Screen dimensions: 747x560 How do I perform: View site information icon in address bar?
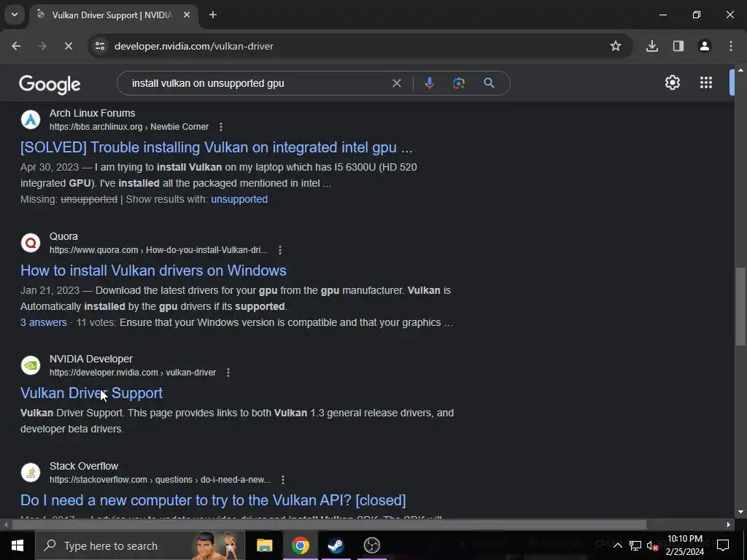click(100, 46)
